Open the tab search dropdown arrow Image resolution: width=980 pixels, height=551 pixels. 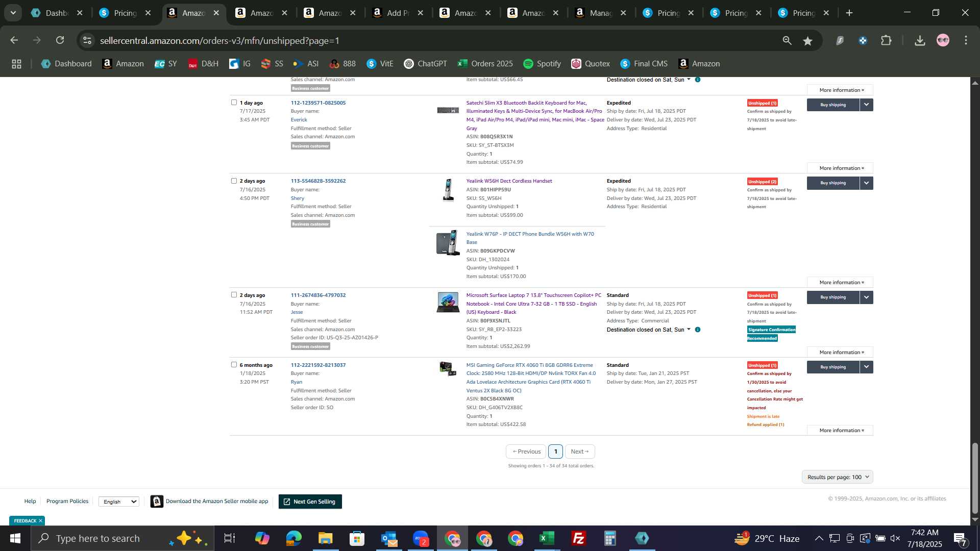point(13,13)
